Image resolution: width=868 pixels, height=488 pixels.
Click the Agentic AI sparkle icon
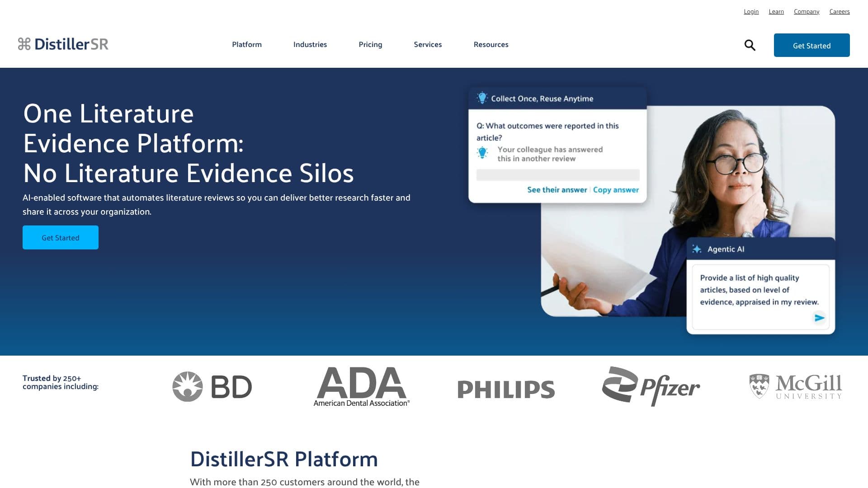(697, 249)
